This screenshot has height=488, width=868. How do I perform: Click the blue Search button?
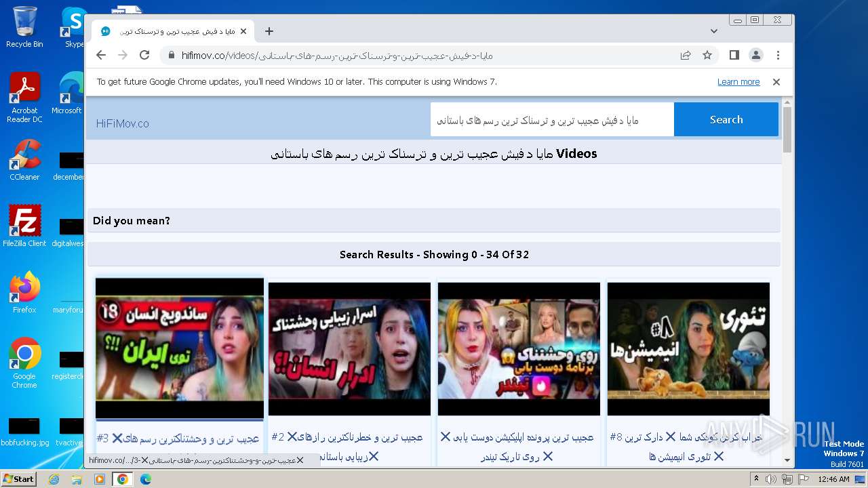[x=726, y=120]
